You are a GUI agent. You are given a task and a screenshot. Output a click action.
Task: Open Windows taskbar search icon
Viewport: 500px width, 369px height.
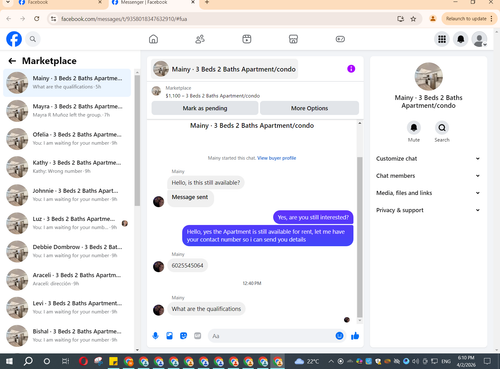[28, 361]
